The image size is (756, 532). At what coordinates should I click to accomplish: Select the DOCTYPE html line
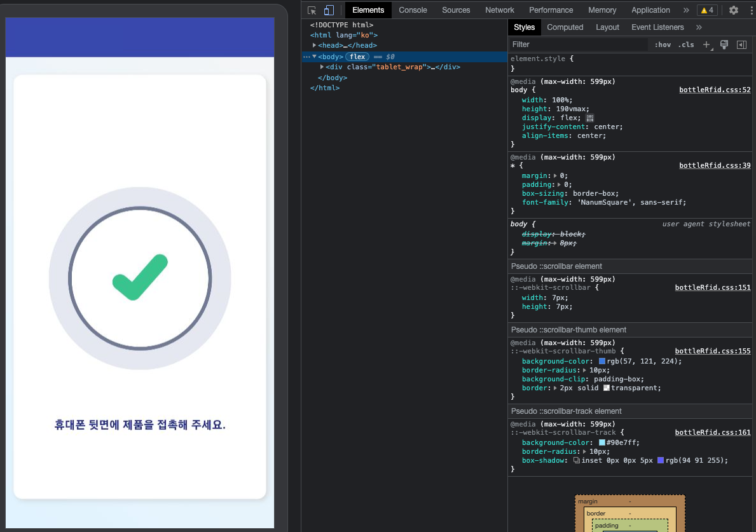coord(341,25)
